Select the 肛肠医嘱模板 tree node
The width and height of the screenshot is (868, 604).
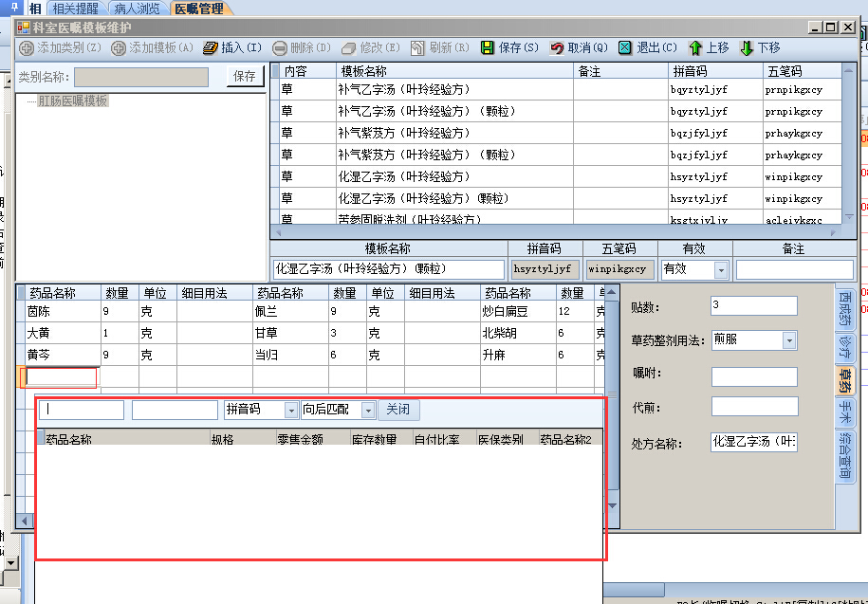(x=72, y=101)
